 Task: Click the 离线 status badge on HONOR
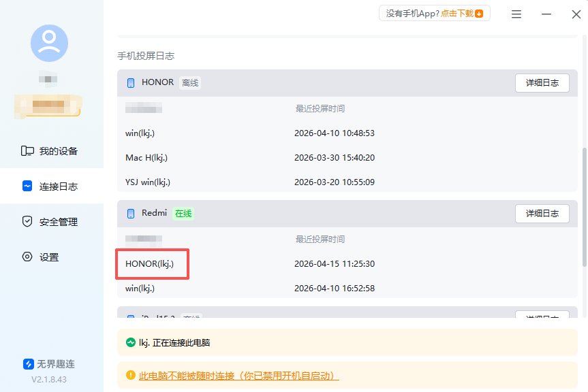(x=190, y=83)
